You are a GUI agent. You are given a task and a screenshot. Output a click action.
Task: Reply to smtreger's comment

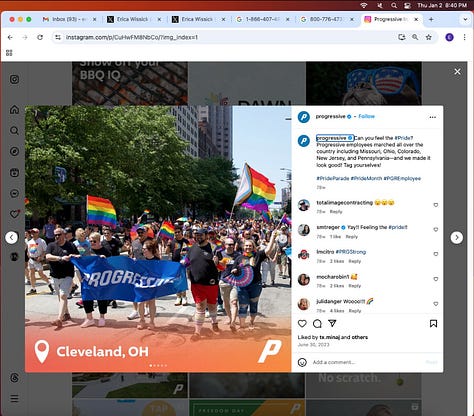click(352, 236)
